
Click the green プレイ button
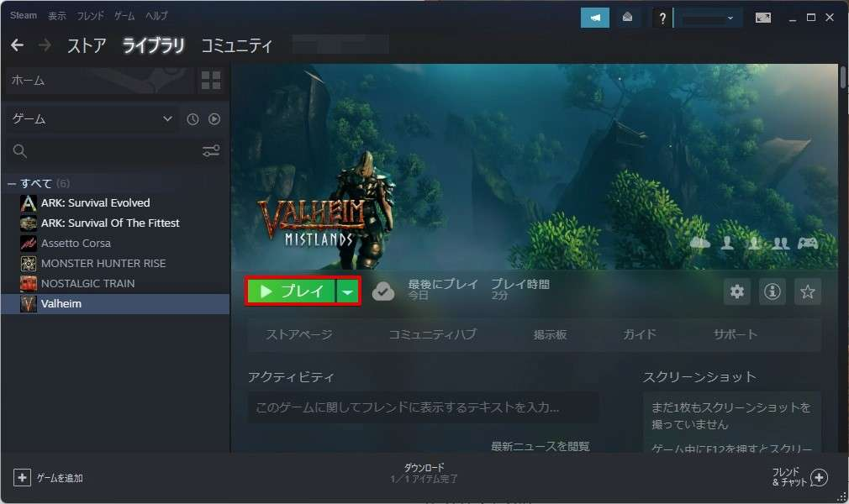(292, 291)
